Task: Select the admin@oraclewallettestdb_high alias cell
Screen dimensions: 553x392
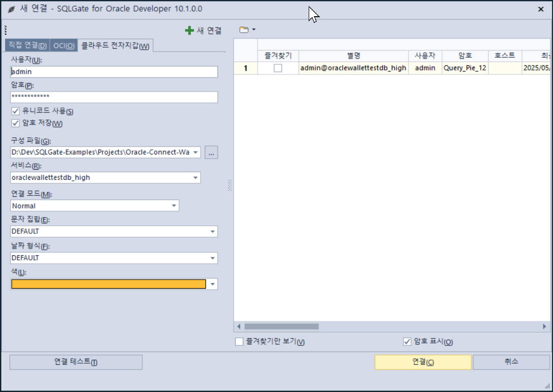Action: [353, 68]
